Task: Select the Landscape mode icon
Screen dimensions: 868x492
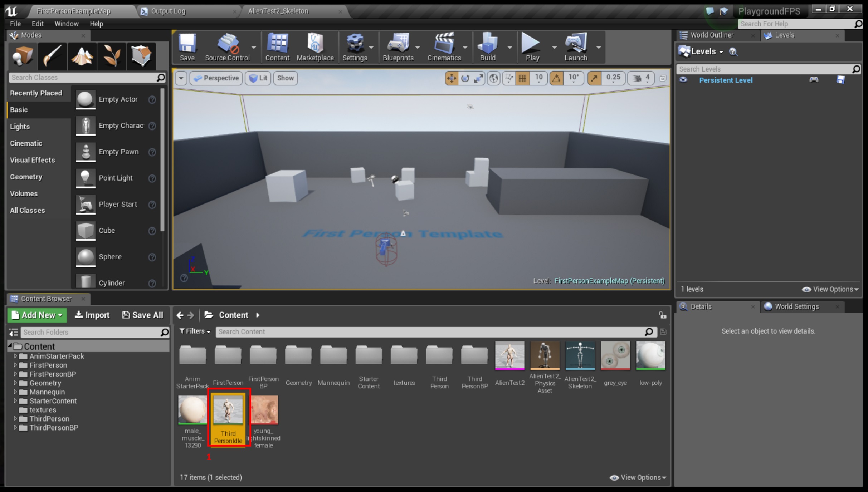Action: coord(82,56)
